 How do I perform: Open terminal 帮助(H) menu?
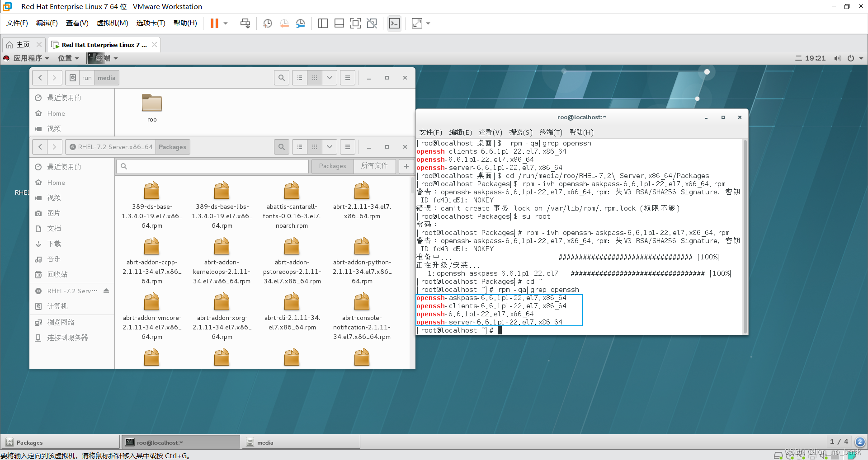coord(581,132)
